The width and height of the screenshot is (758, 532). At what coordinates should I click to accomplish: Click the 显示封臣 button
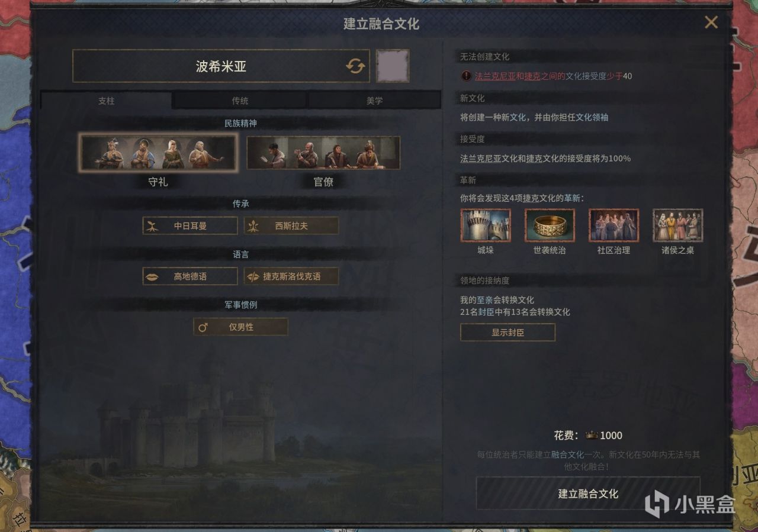[508, 333]
